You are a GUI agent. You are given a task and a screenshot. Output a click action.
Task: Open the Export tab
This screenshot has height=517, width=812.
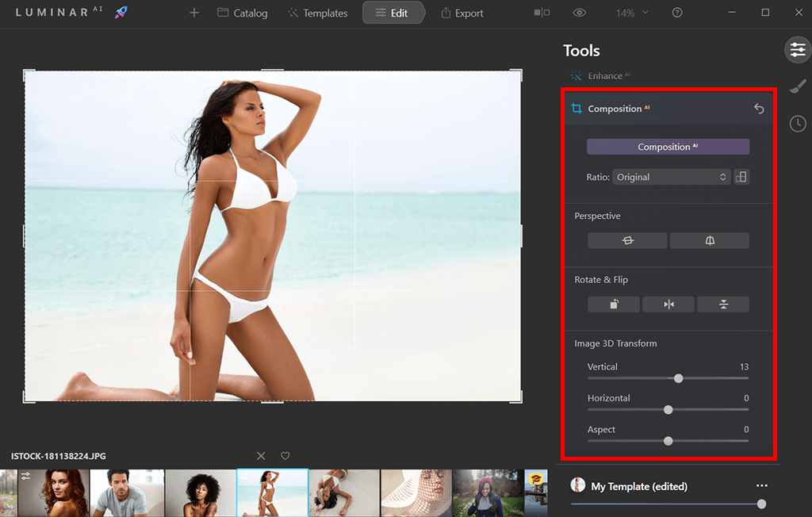[x=462, y=13]
